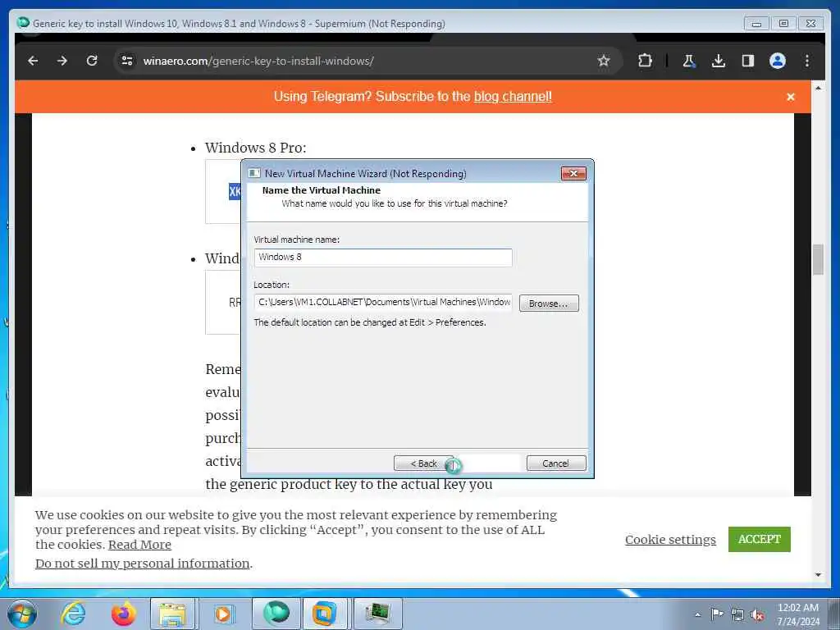Dismiss the orange Telegram banner
Viewport: 840px width, 630px height.
point(791,97)
